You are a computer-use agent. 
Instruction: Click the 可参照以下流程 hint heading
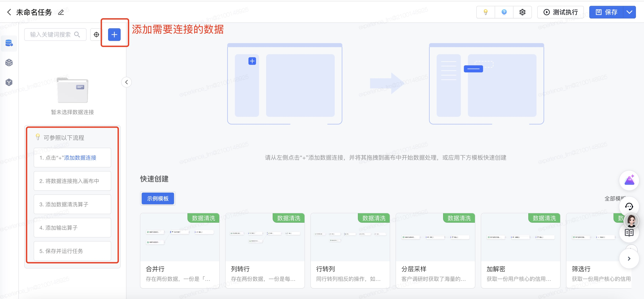(x=64, y=138)
